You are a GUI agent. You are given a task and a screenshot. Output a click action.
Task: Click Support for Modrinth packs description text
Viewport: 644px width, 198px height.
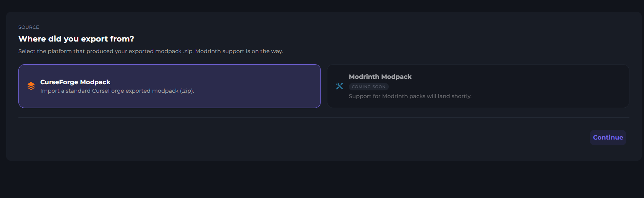410,96
